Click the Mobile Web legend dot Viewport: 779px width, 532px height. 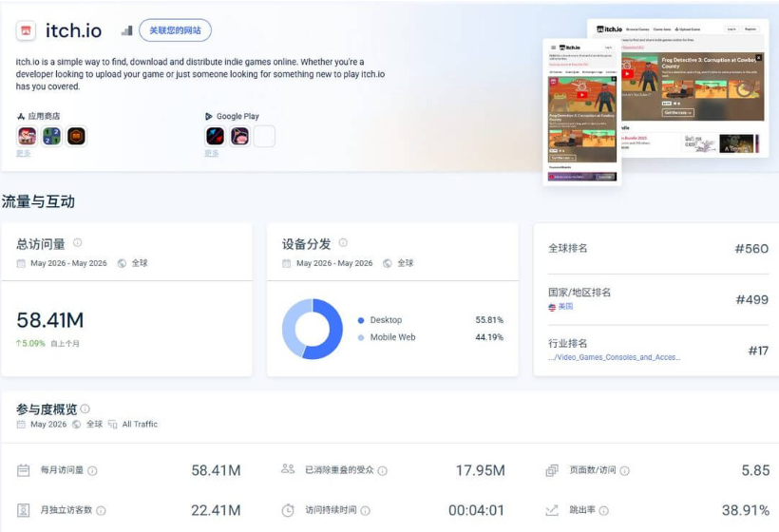pyautogui.click(x=361, y=338)
